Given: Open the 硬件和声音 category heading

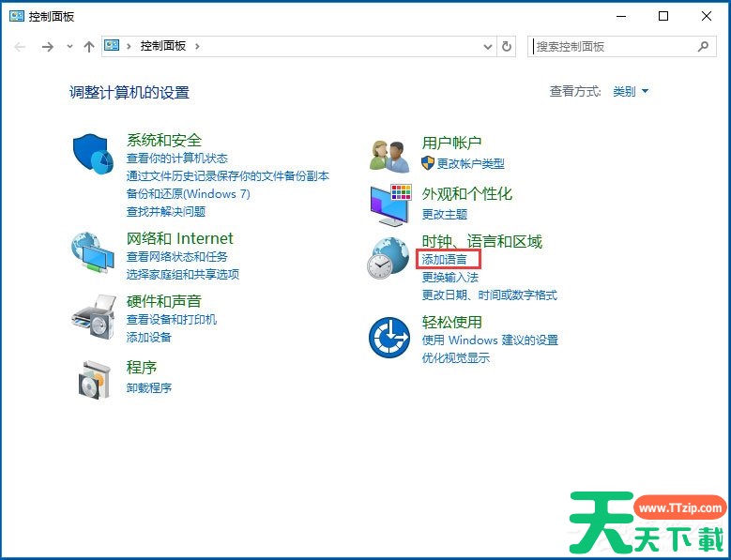Looking at the screenshot, I should [x=163, y=301].
